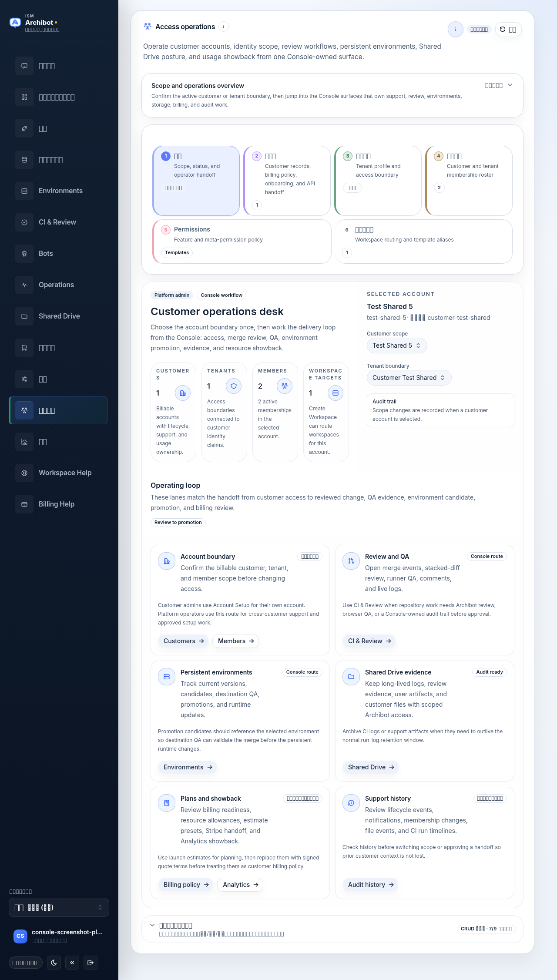557x980 pixels.
Task: Click the Review to promotion tag
Action: click(x=178, y=522)
